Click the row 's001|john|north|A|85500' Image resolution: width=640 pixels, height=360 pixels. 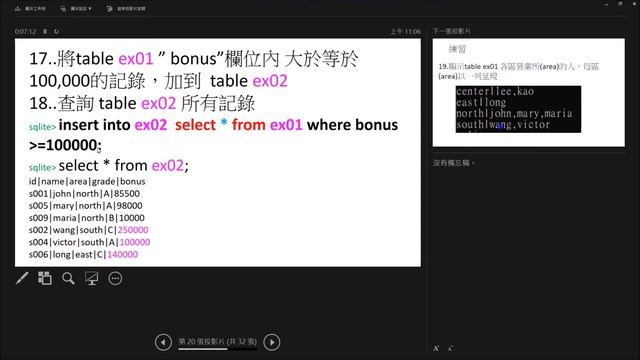(84, 193)
